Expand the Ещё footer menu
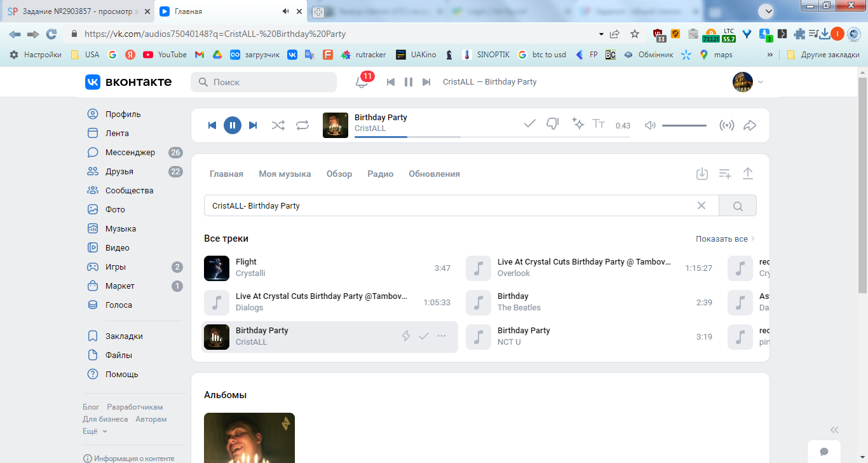 (95, 431)
